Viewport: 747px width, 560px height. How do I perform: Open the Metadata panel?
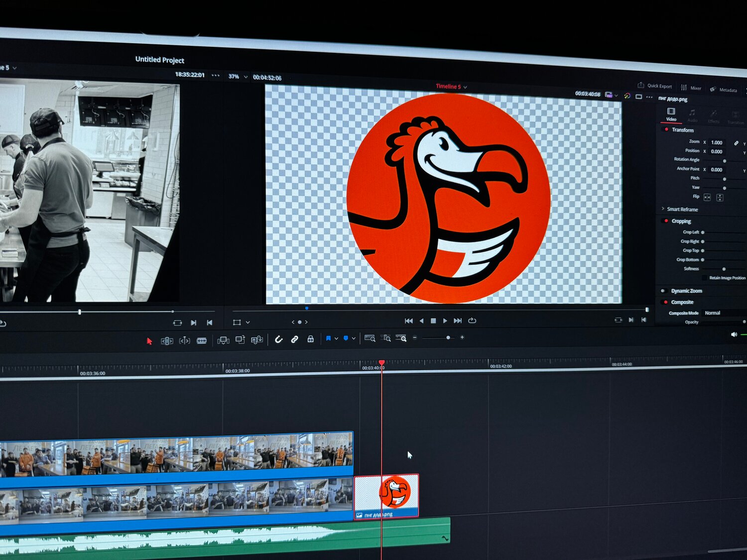(724, 90)
